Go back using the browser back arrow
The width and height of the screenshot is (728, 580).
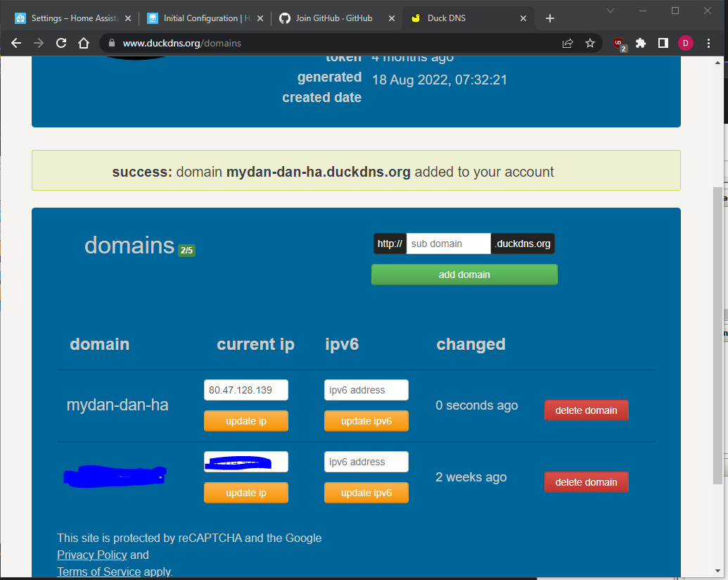click(16, 43)
